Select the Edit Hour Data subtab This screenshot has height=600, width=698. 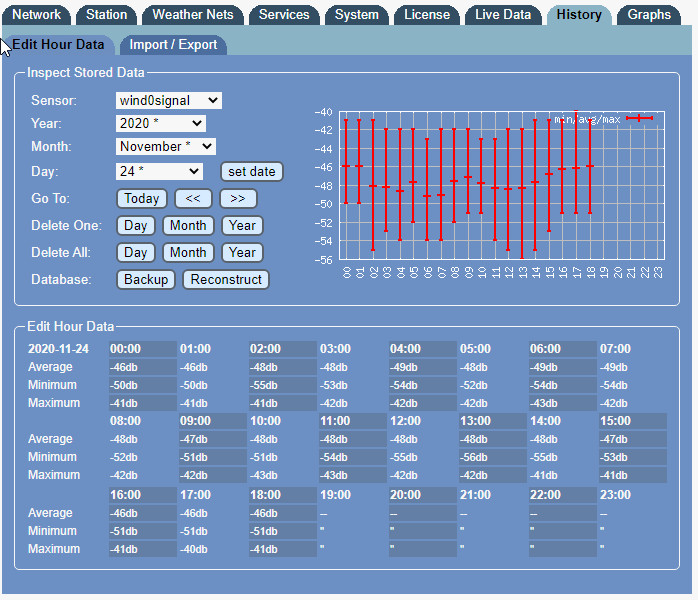[x=58, y=45]
